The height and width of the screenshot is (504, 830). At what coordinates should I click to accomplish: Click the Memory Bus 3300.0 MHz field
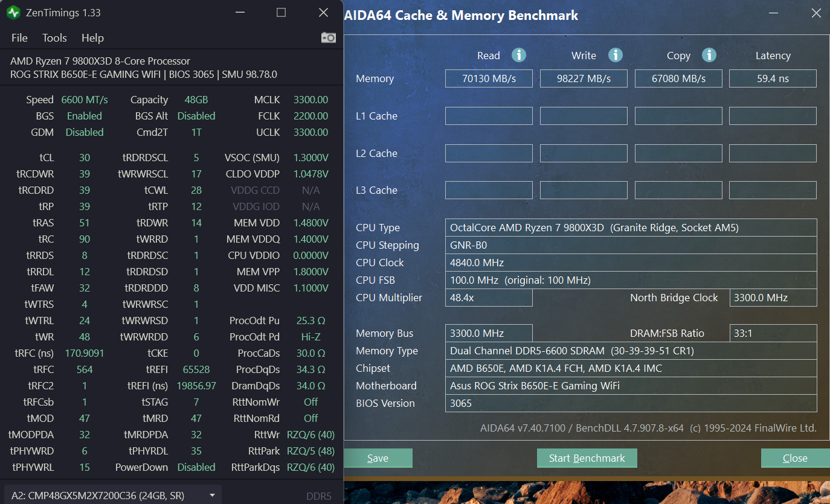click(489, 333)
